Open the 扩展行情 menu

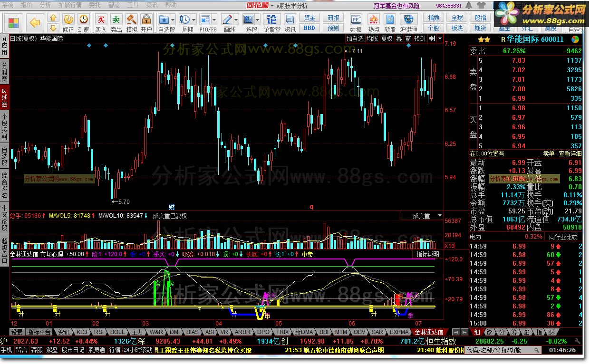(x=70, y=5)
